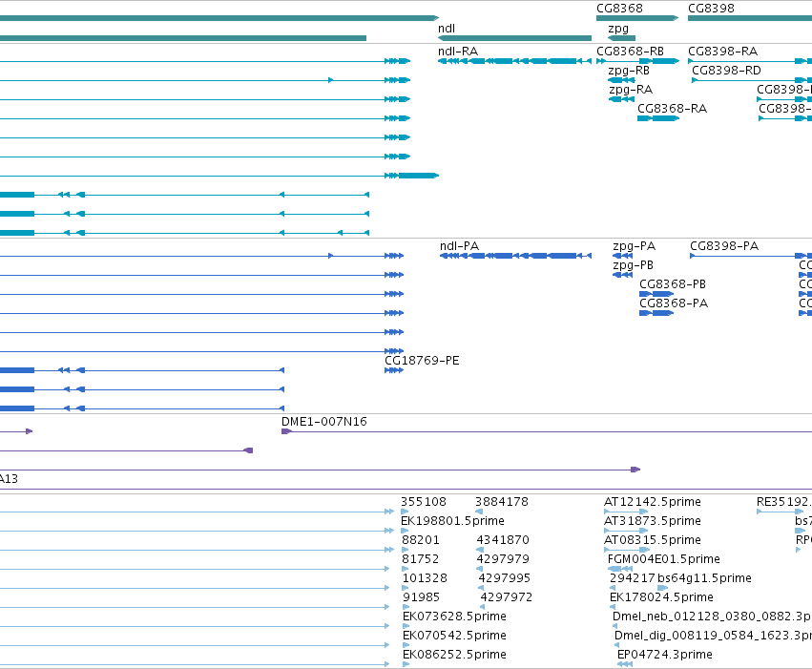Select the zpg-PA protein label

pyautogui.click(x=634, y=246)
